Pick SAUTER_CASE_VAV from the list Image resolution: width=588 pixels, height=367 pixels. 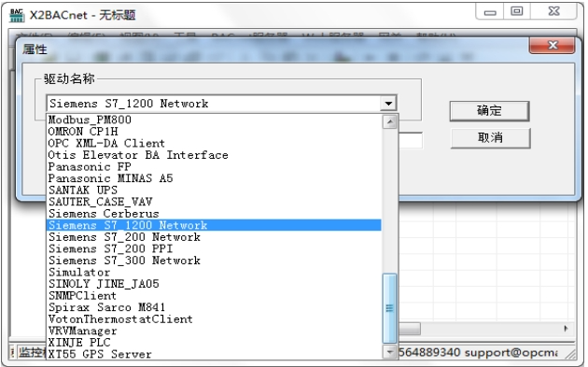click(214, 202)
